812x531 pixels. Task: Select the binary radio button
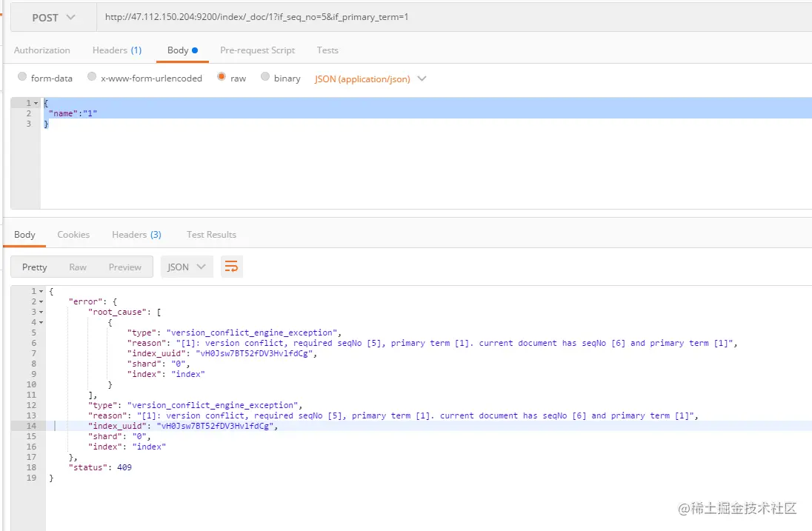[x=265, y=76]
